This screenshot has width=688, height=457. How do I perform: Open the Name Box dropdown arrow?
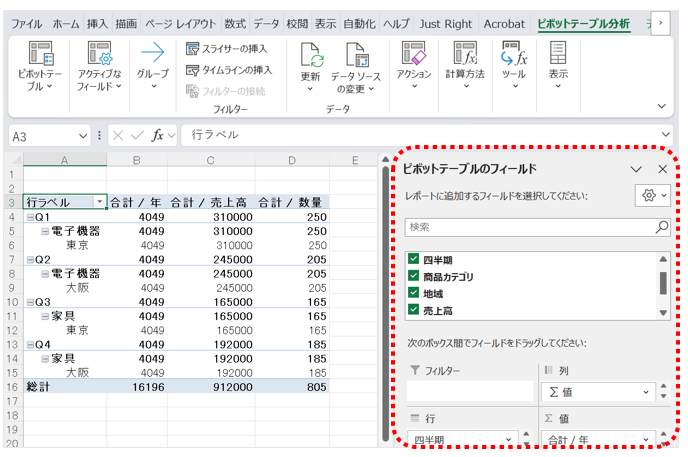pyautogui.click(x=83, y=136)
